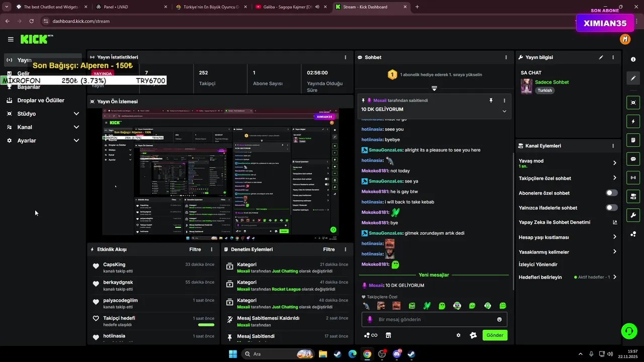Open Kanal Eylemleri three-dot menu
The height and width of the screenshot is (362, 644).
pyautogui.click(x=613, y=146)
